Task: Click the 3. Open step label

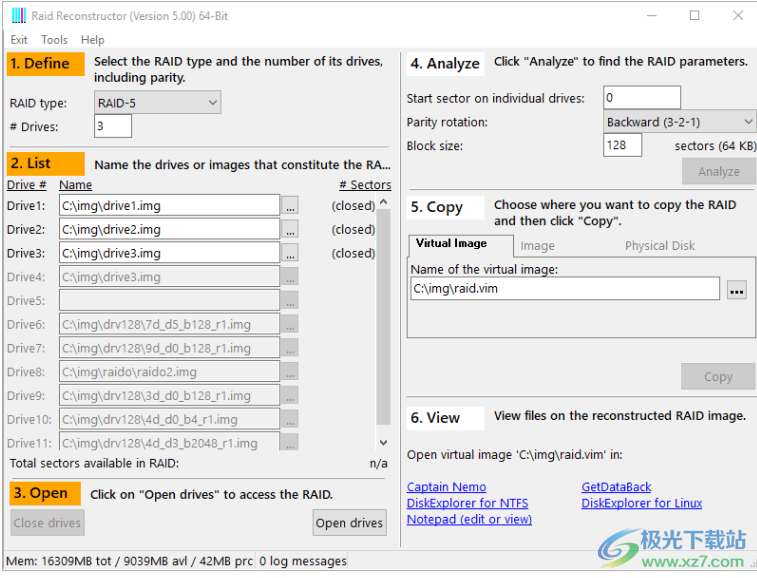Action: pos(45,493)
